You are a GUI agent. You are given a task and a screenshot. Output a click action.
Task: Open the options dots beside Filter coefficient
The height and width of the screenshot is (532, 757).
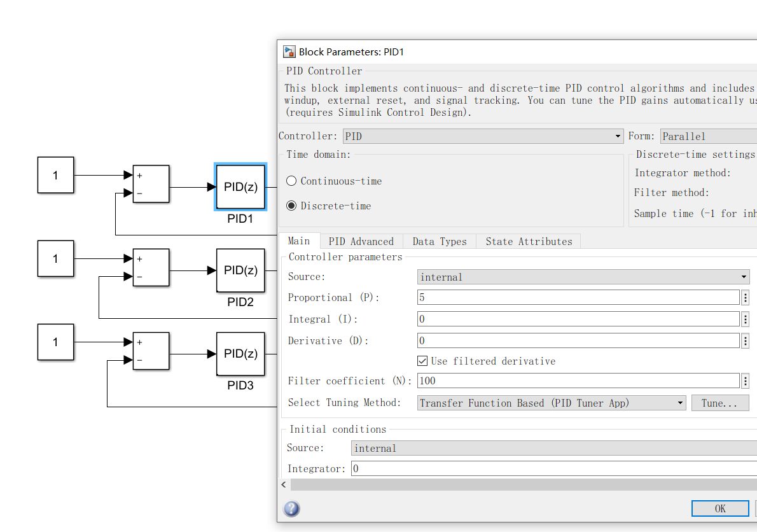pyautogui.click(x=746, y=381)
